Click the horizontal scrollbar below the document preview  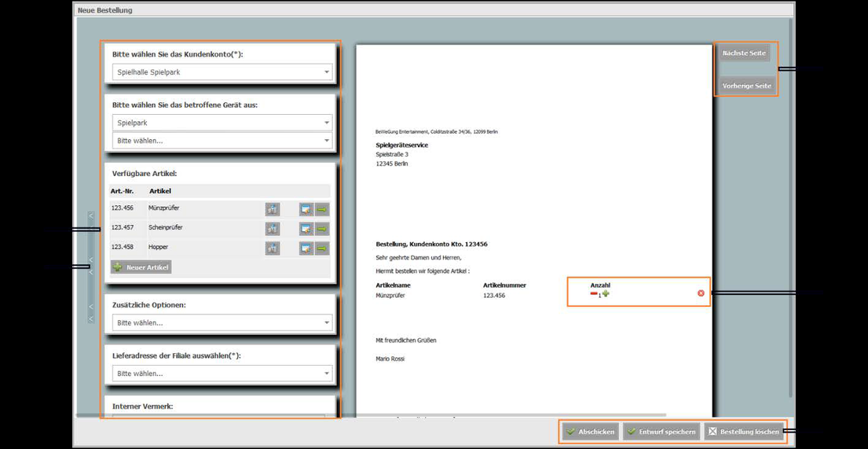(x=371, y=414)
